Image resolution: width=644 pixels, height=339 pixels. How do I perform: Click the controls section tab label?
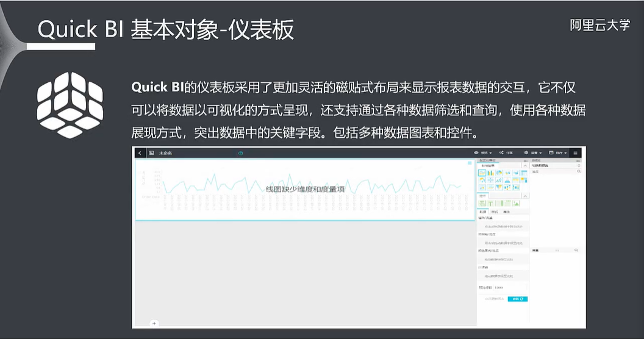click(x=482, y=196)
